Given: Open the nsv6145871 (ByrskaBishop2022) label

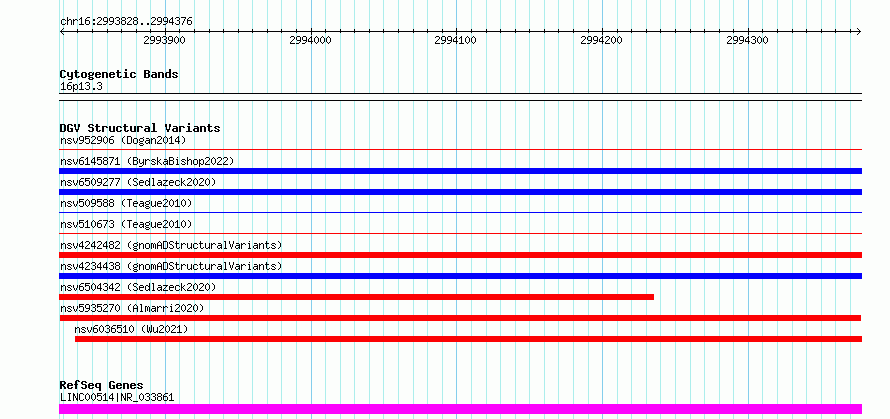Looking at the screenshot, I should click(147, 161).
